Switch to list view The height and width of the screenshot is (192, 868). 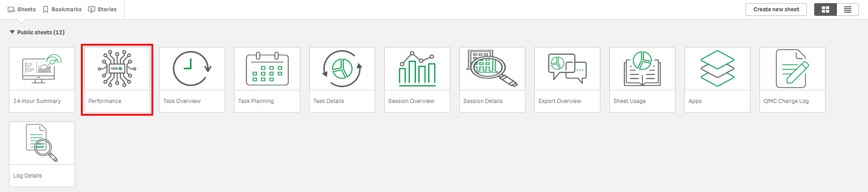(848, 9)
